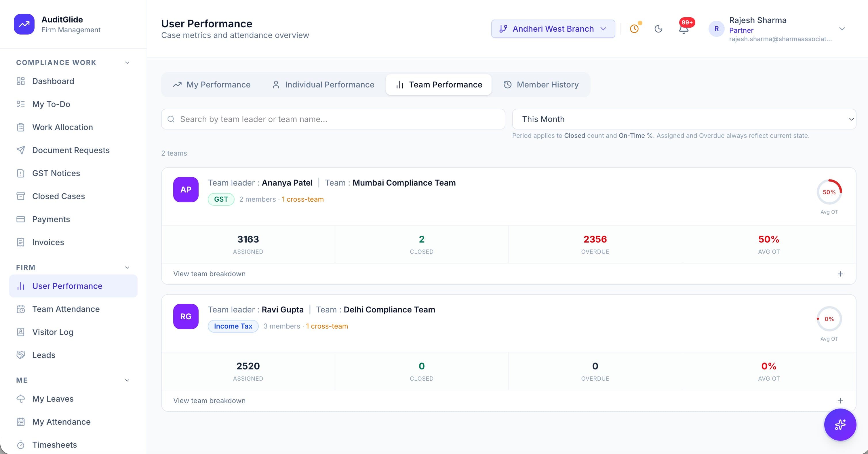Screen dimensions: 868x454
Task: Expand Delhi Compliance Team breakdown plus
Action: tap(840, 401)
